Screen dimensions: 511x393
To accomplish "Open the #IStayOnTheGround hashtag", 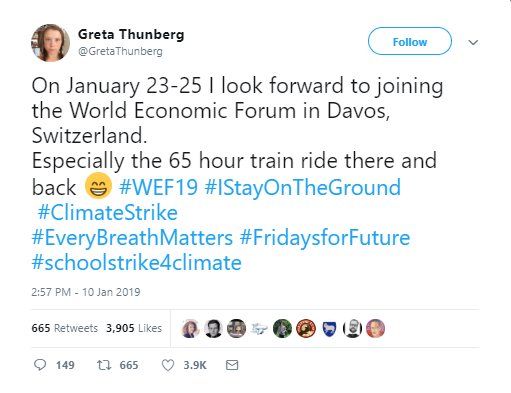I will [302, 187].
